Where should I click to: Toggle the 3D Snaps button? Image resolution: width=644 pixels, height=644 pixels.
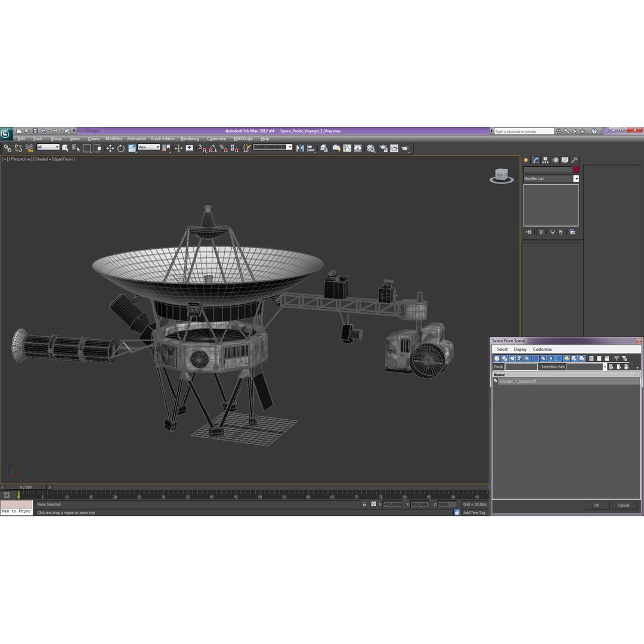pos(202,148)
